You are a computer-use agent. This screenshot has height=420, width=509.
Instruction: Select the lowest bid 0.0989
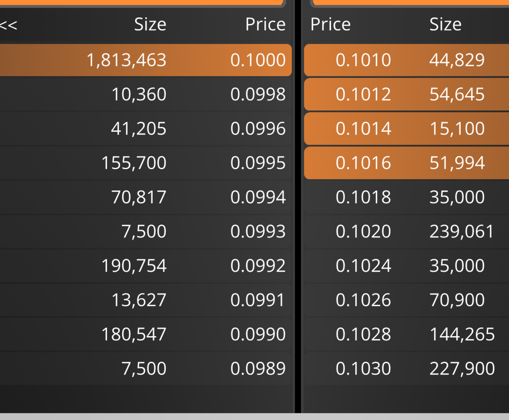[x=146, y=369]
